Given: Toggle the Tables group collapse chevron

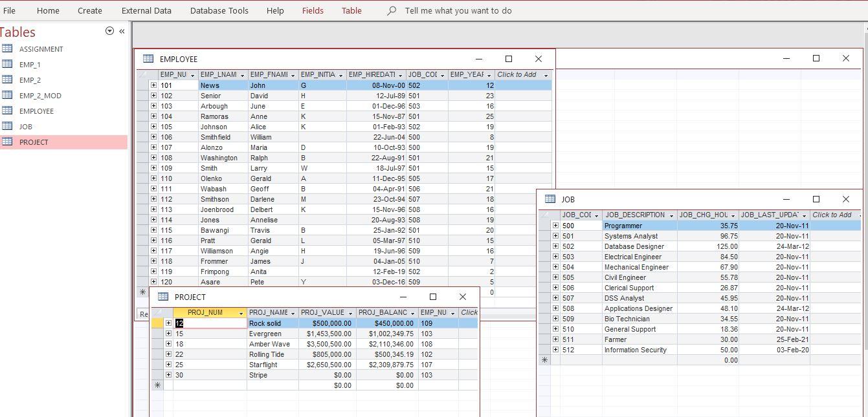Looking at the screenshot, I should (109, 30).
